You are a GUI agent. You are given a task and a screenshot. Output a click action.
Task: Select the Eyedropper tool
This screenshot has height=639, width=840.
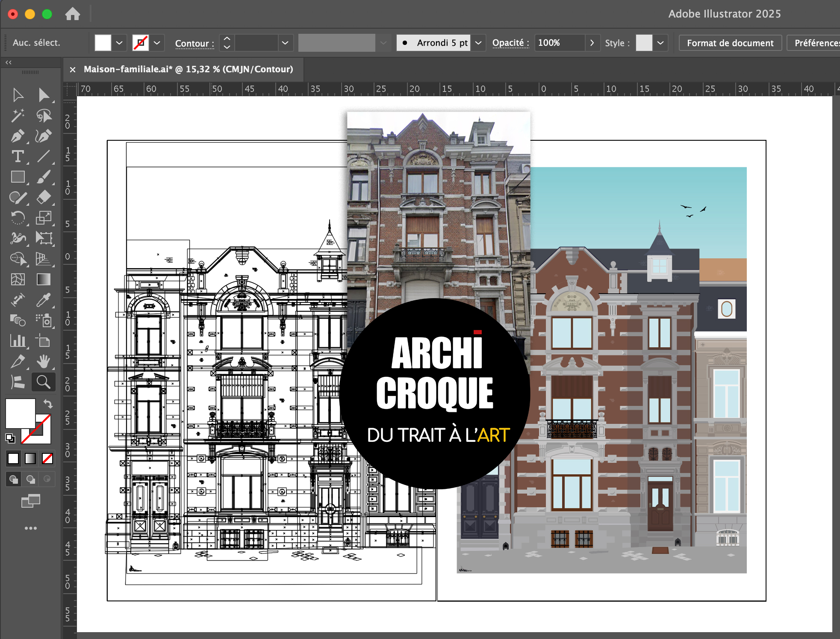click(x=44, y=300)
